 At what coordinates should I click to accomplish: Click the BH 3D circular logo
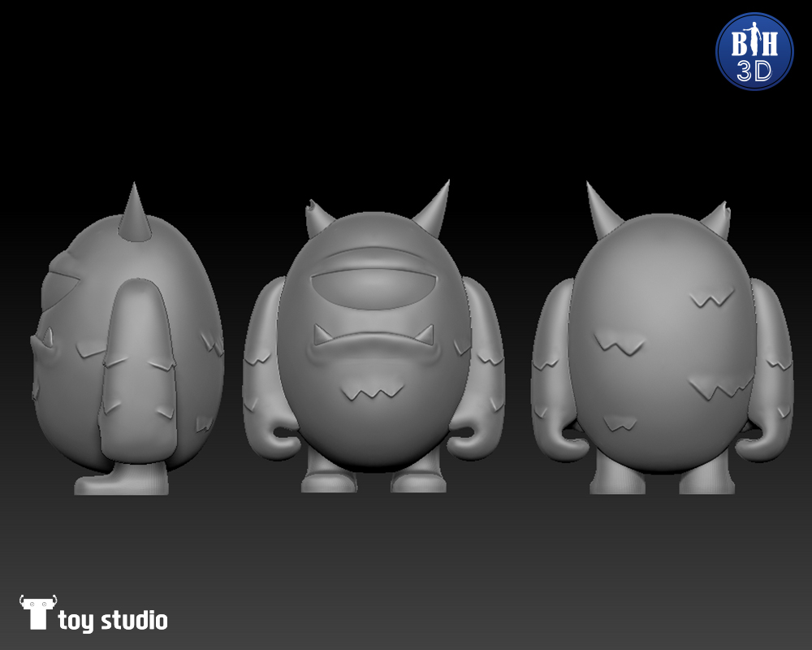coord(754,50)
